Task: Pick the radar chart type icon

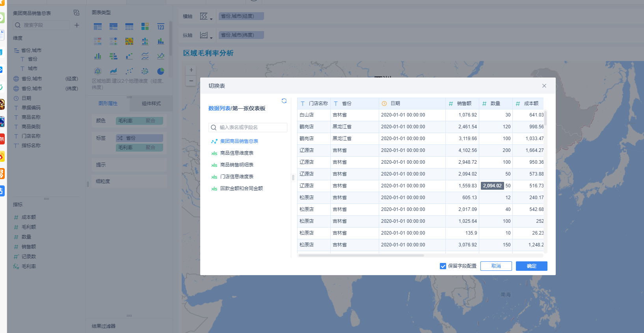Action: click(98, 71)
